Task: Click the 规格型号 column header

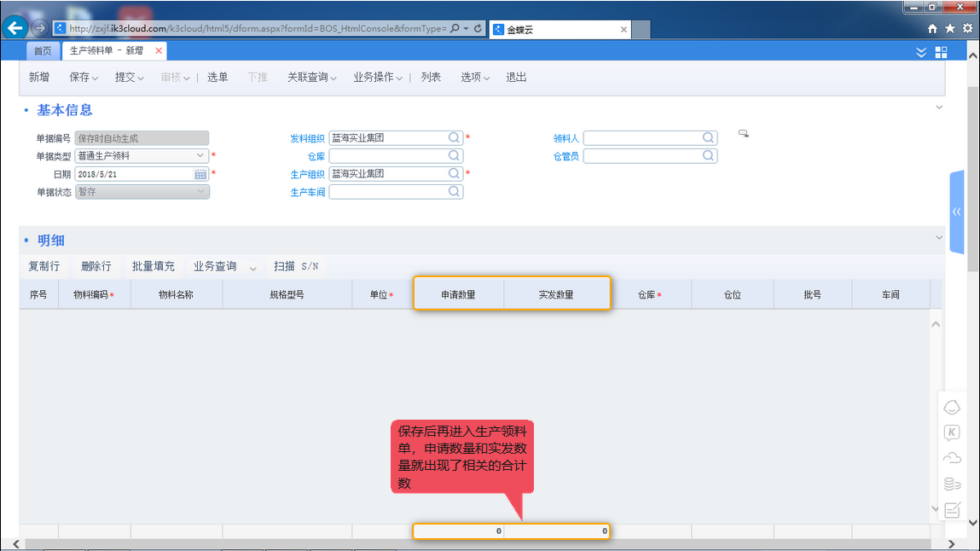Action: (287, 294)
